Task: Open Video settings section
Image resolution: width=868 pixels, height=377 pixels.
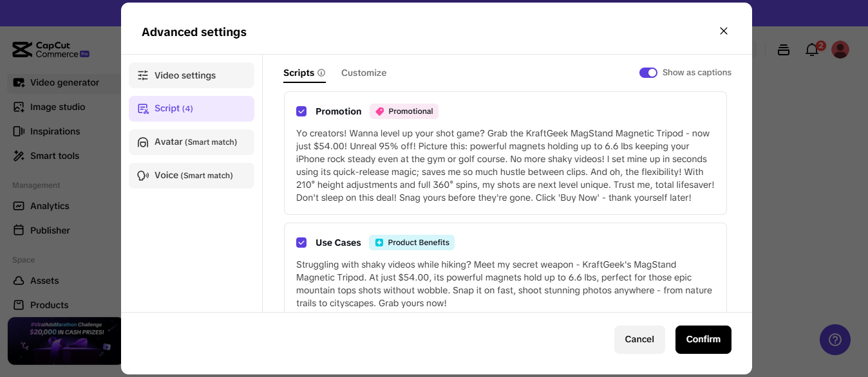Action: (x=191, y=75)
